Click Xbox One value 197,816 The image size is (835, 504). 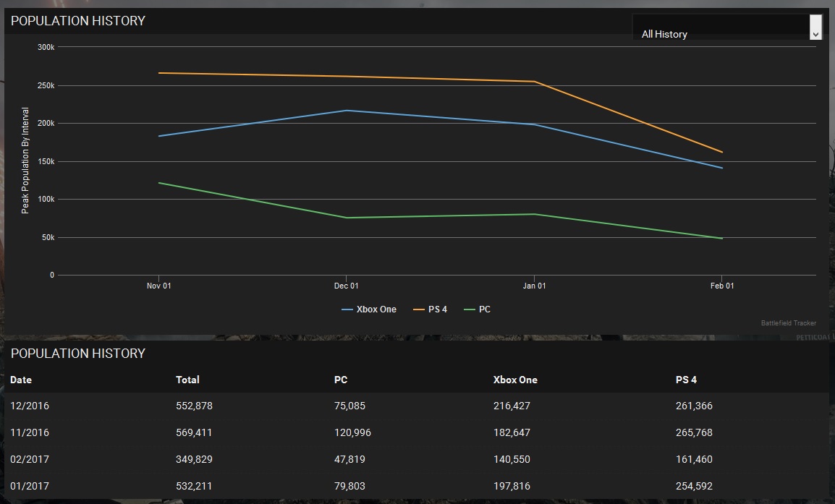(x=512, y=486)
